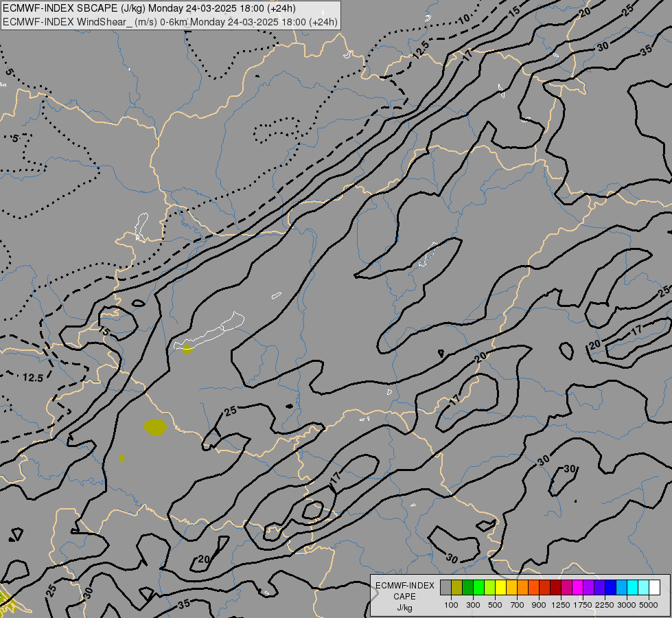This screenshot has width=672, height=618.
Task: Click the legend tick value 500
Action: [495, 605]
